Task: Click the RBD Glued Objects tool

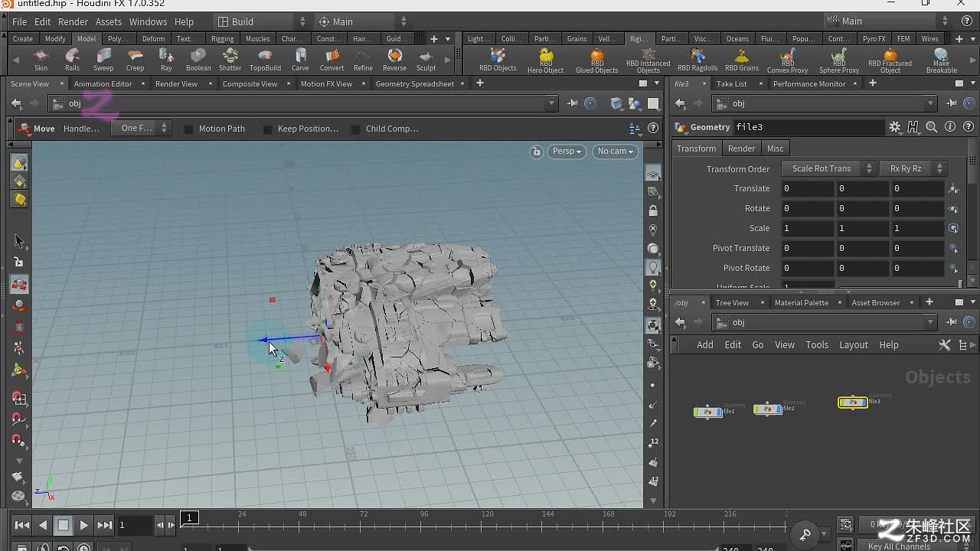Action: point(596,60)
